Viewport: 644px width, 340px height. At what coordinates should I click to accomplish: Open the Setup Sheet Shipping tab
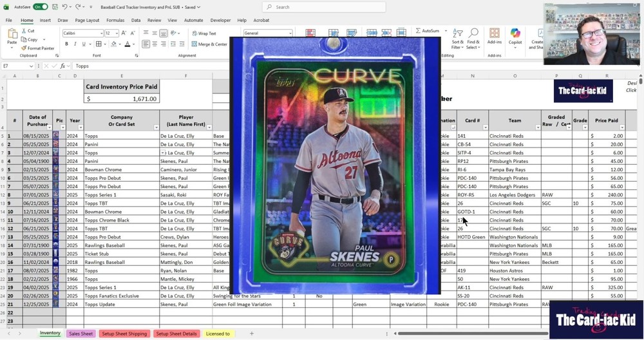[x=124, y=334]
